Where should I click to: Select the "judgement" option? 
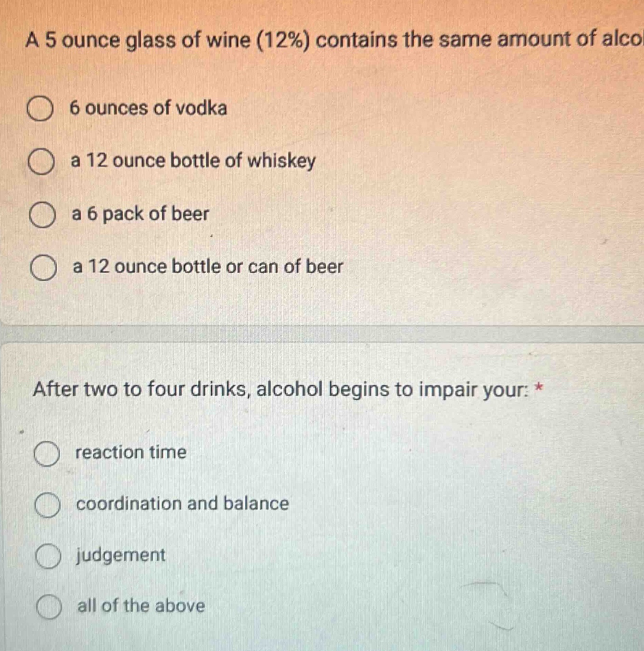click(48, 556)
